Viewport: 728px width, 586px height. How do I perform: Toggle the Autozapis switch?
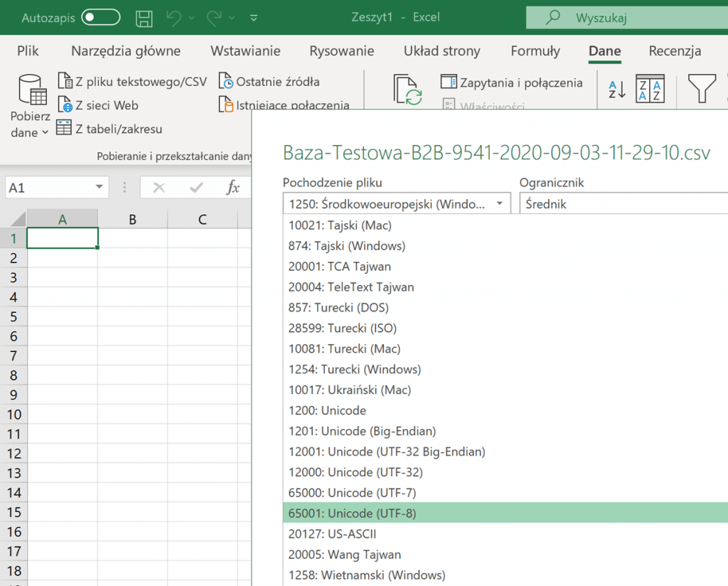100,18
